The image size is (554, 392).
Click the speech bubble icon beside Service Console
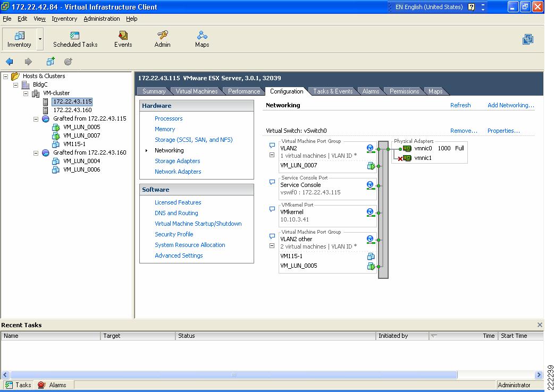(x=272, y=182)
